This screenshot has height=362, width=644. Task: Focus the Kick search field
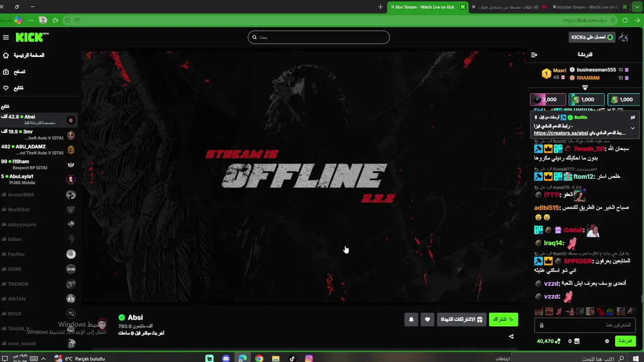tap(318, 37)
